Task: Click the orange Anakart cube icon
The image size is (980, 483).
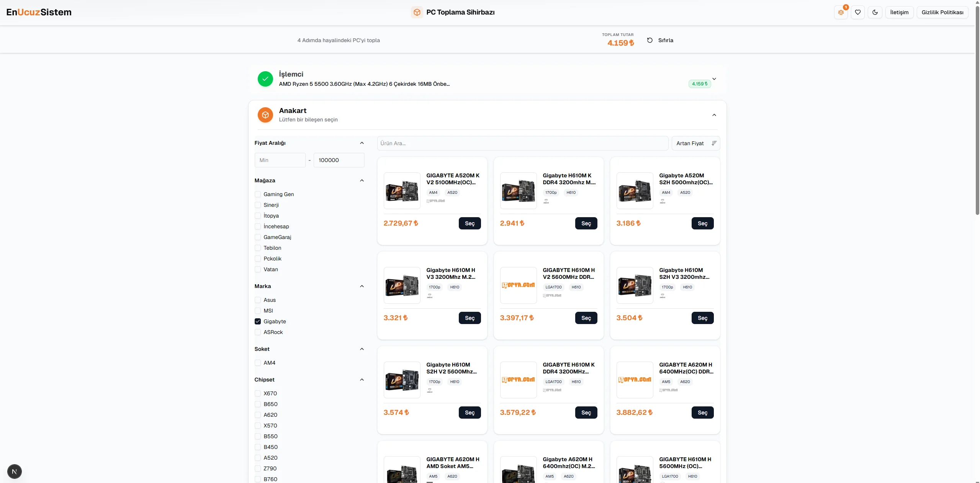Action: pos(265,115)
